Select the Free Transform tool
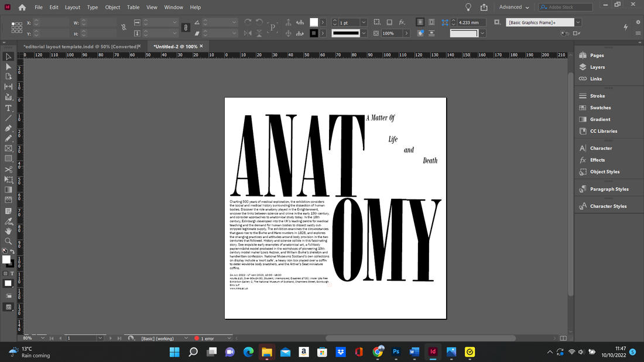The image size is (644, 362). (8, 180)
